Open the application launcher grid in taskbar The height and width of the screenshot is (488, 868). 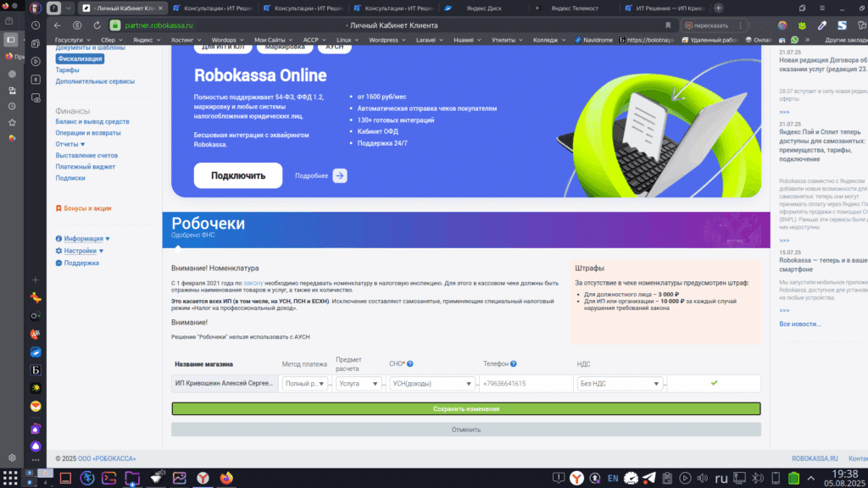(x=10, y=478)
